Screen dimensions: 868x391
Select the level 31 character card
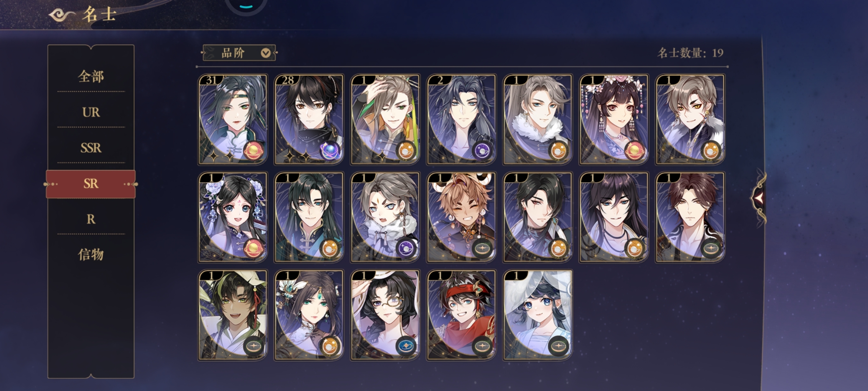(x=233, y=119)
